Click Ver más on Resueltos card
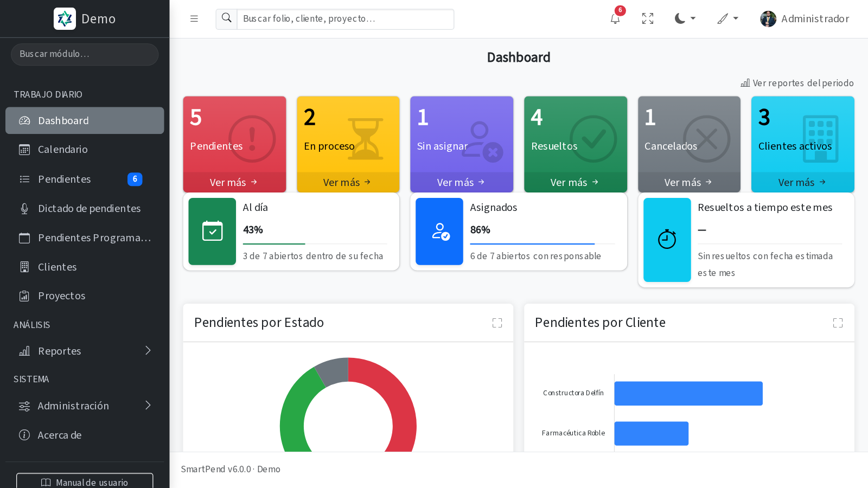The image size is (868, 488). click(575, 182)
